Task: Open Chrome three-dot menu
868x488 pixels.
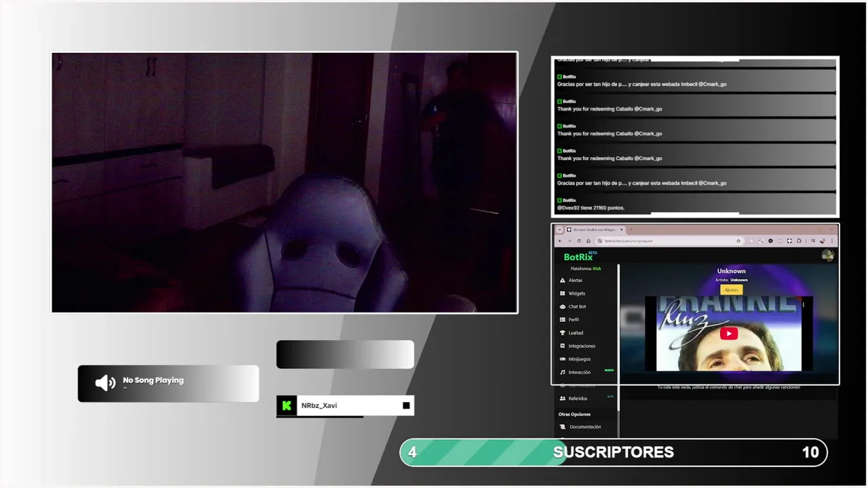Action: [833, 241]
